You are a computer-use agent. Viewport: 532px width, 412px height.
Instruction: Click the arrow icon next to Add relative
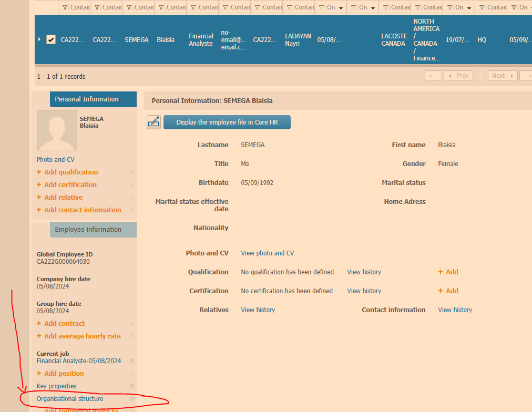[130, 197]
